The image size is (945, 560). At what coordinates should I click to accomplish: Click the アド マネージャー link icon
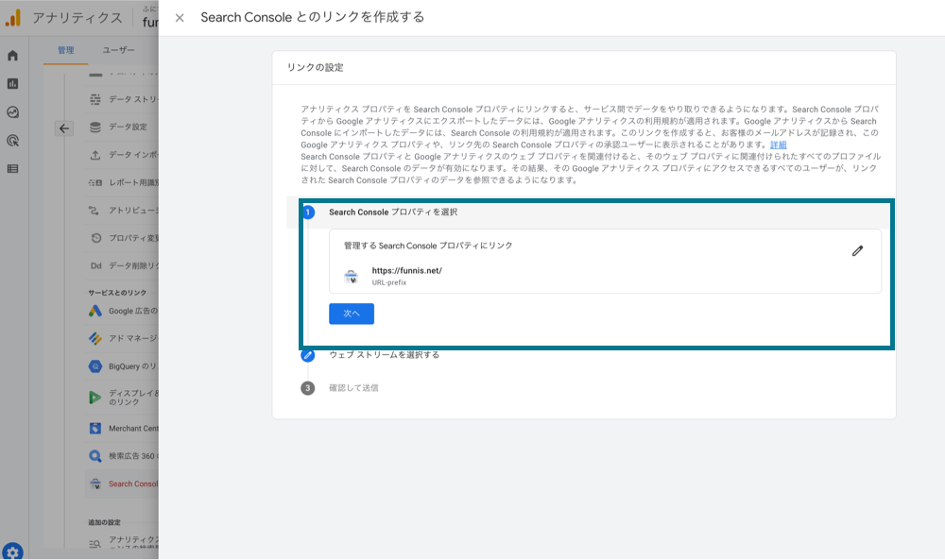(x=95, y=338)
